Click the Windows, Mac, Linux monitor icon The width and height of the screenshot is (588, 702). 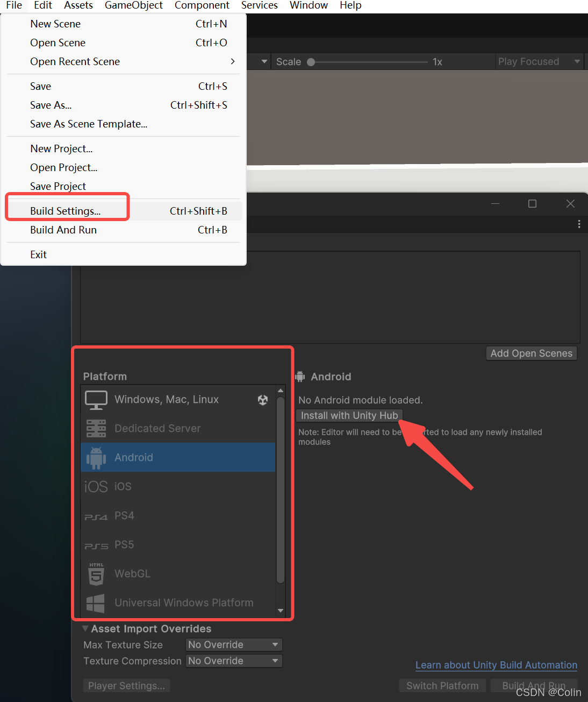click(96, 400)
